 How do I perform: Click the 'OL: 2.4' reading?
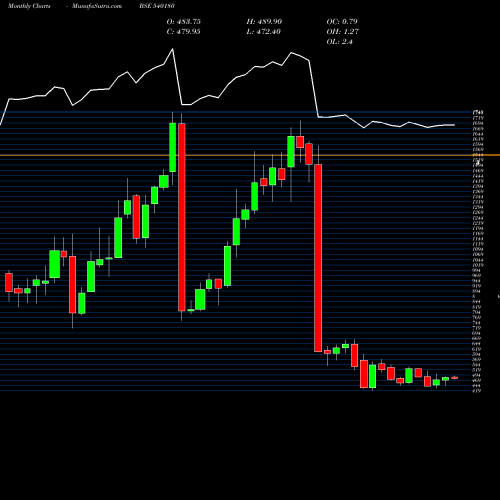pyautogui.click(x=340, y=42)
